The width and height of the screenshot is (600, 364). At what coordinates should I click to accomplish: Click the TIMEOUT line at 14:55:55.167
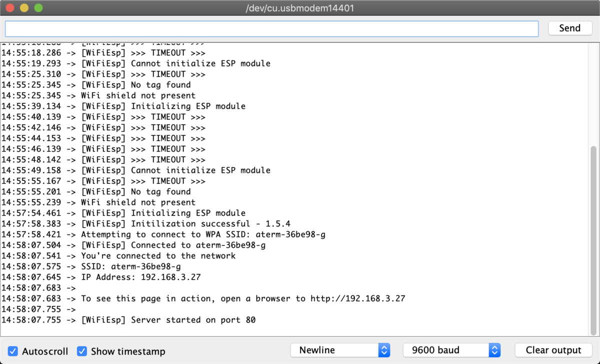pyautogui.click(x=103, y=181)
